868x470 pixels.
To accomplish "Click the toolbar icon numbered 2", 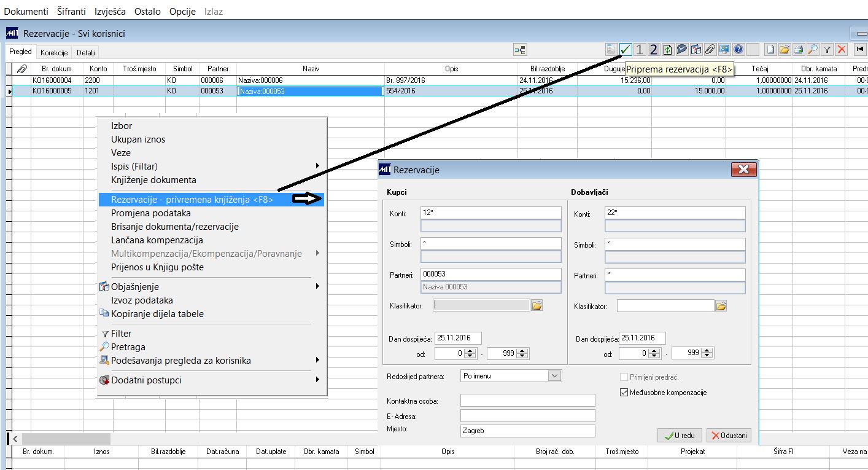I will (x=654, y=50).
